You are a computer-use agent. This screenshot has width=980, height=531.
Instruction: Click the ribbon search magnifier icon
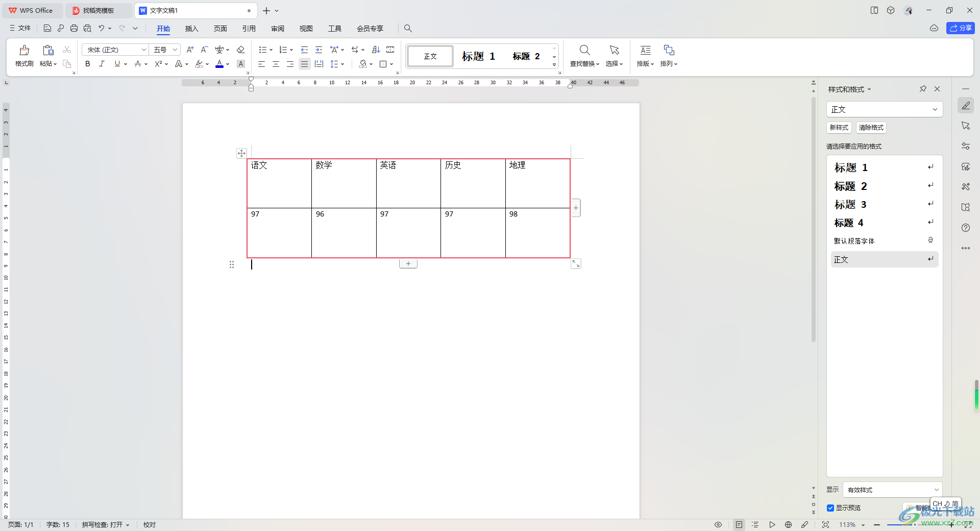coord(408,28)
